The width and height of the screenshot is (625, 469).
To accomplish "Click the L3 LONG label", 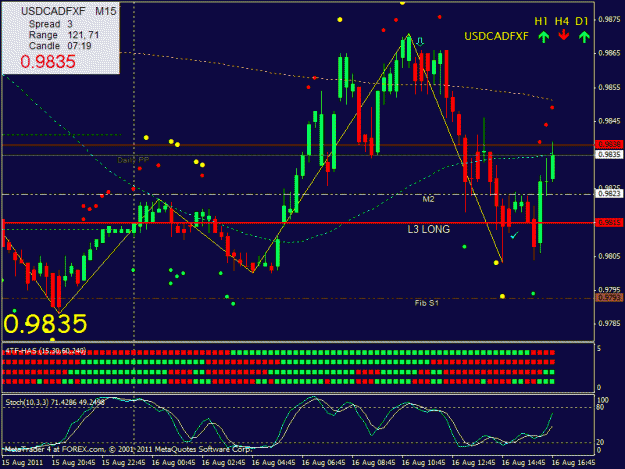I will click(x=428, y=229).
